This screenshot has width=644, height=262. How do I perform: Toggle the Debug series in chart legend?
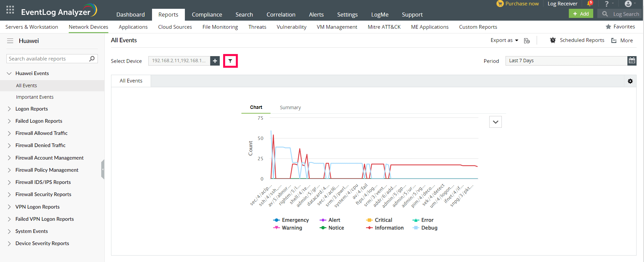pos(425,228)
